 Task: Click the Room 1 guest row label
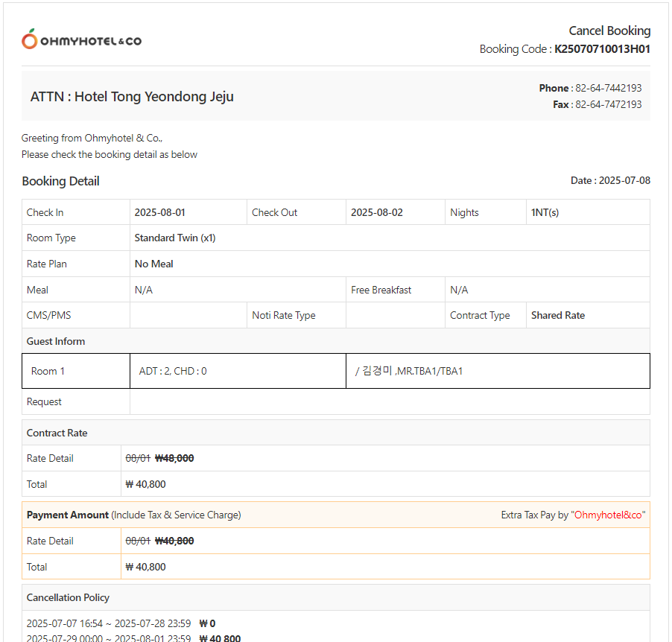(x=48, y=371)
